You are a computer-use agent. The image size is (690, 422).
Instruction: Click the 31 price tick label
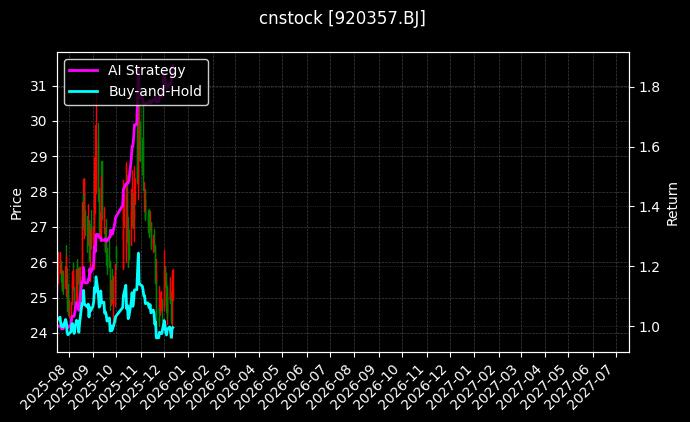coord(39,86)
